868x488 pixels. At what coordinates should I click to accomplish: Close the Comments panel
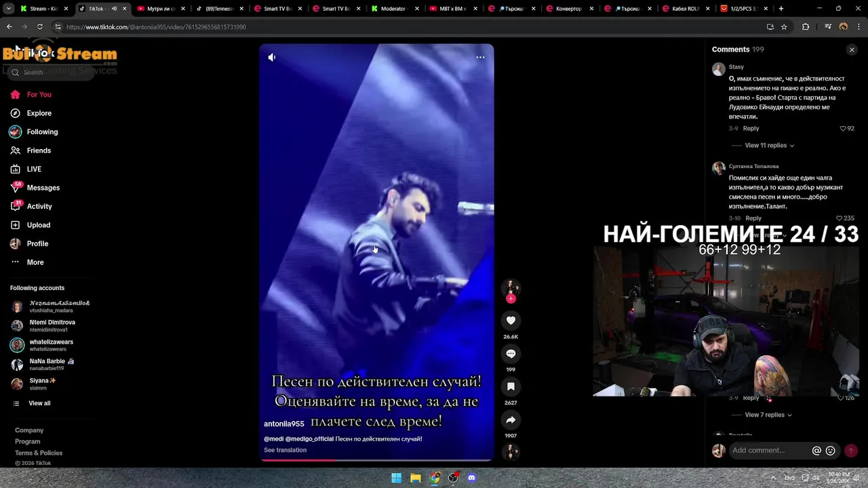click(x=852, y=49)
